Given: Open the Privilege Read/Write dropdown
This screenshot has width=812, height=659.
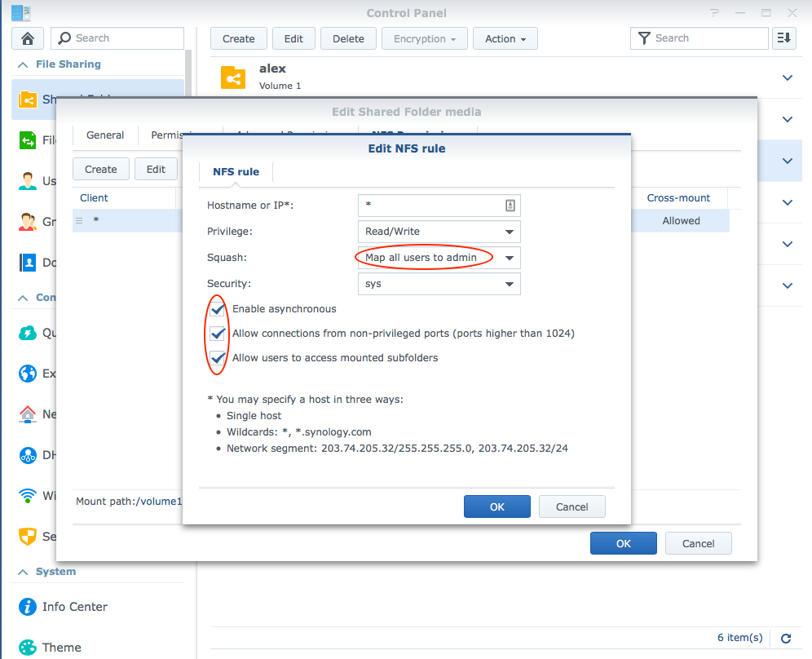Looking at the screenshot, I should [439, 232].
